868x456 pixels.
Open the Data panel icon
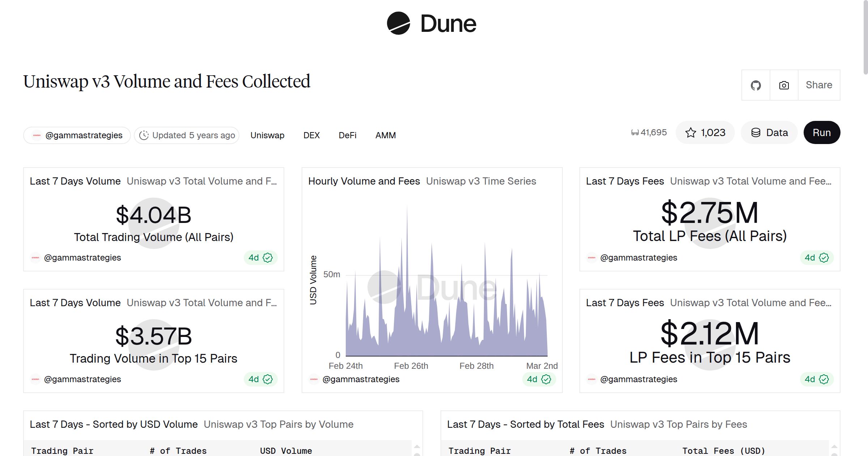pos(756,132)
